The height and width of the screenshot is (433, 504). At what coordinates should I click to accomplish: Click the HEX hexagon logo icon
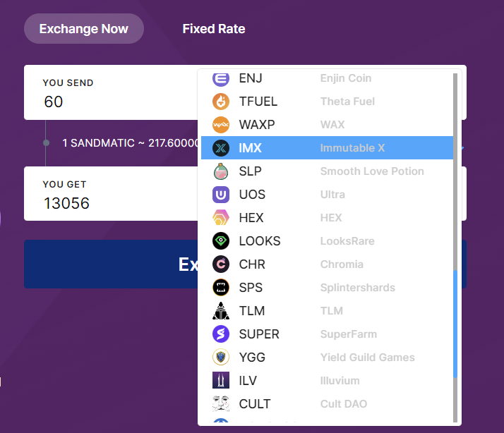click(221, 218)
